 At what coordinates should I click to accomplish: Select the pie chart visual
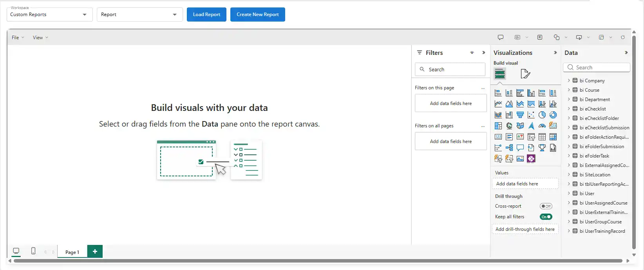[542, 115]
